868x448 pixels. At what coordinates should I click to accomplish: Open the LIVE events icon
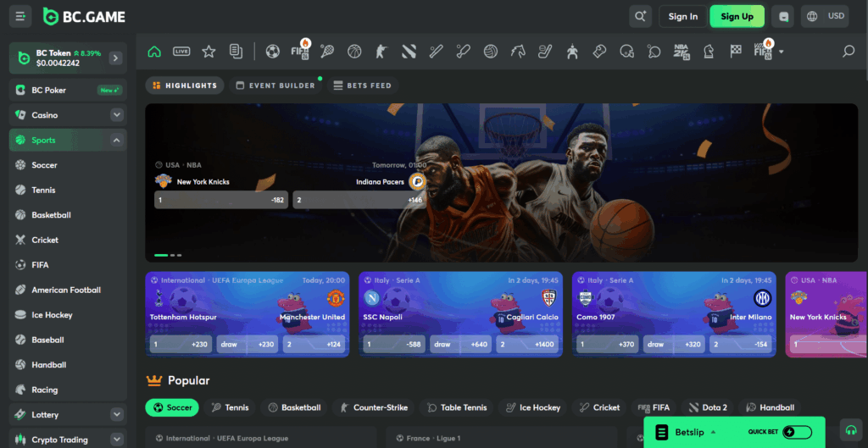pyautogui.click(x=181, y=52)
